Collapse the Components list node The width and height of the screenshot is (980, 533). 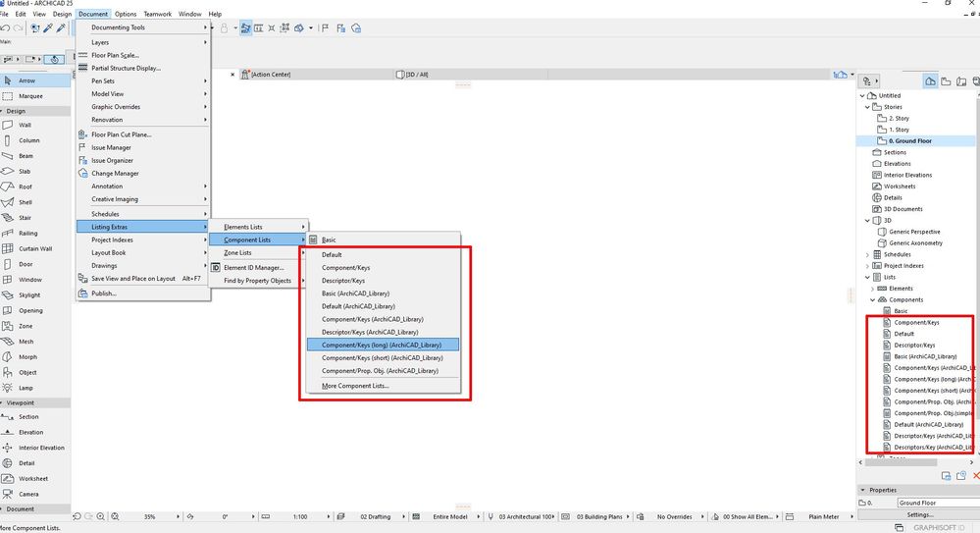(x=872, y=299)
